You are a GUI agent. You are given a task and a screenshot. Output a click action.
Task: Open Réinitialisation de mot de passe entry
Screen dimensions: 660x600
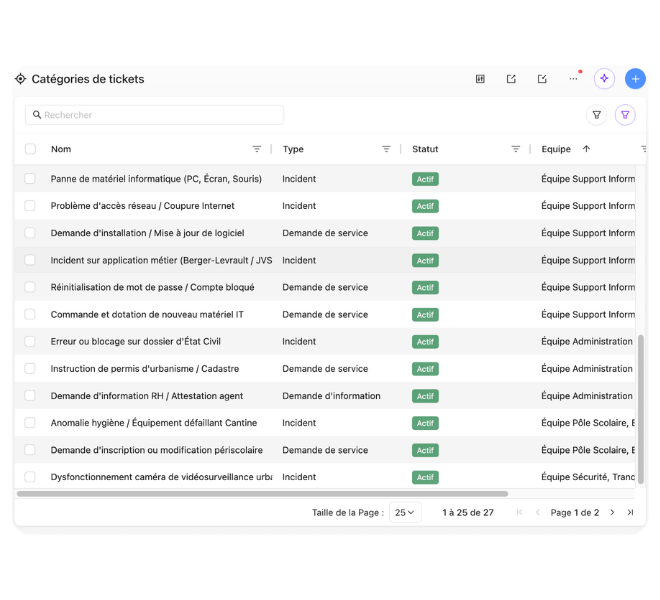tap(152, 287)
